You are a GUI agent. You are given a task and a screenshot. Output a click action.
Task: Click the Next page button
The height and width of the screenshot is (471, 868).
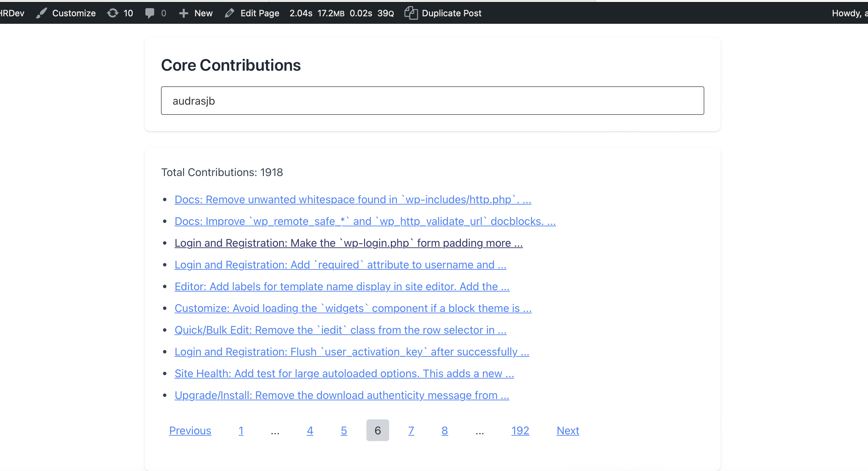coord(568,430)
